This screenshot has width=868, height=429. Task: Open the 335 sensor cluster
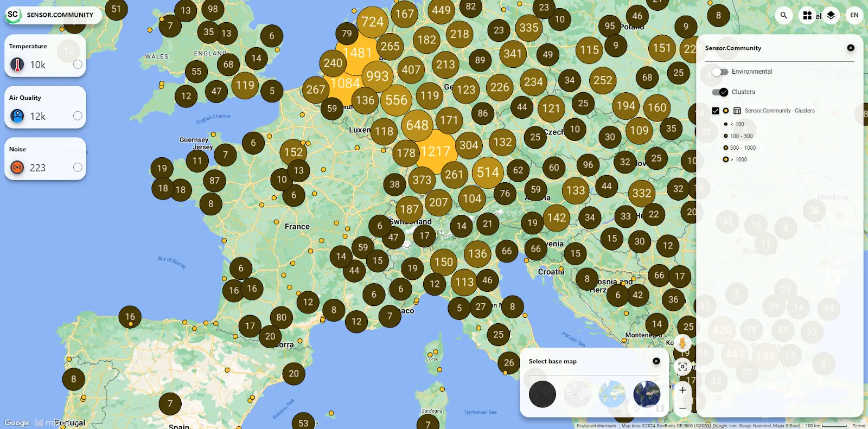point(529,28)
